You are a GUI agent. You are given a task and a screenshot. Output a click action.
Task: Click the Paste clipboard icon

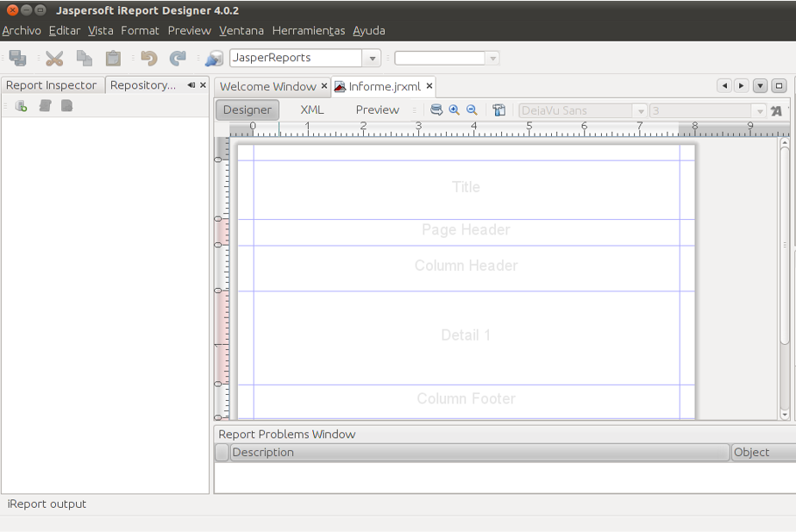click(113, 58)
